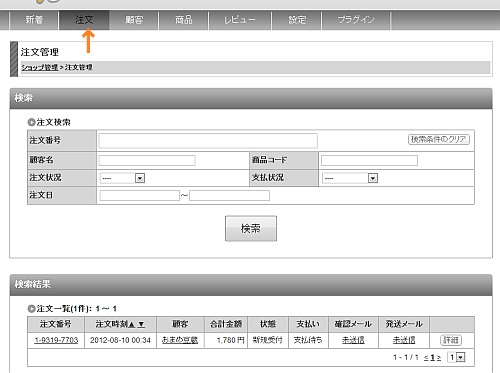Open order number 1-9319-7703 link
This screenshot has width=500, height=373.
[56, 340]
